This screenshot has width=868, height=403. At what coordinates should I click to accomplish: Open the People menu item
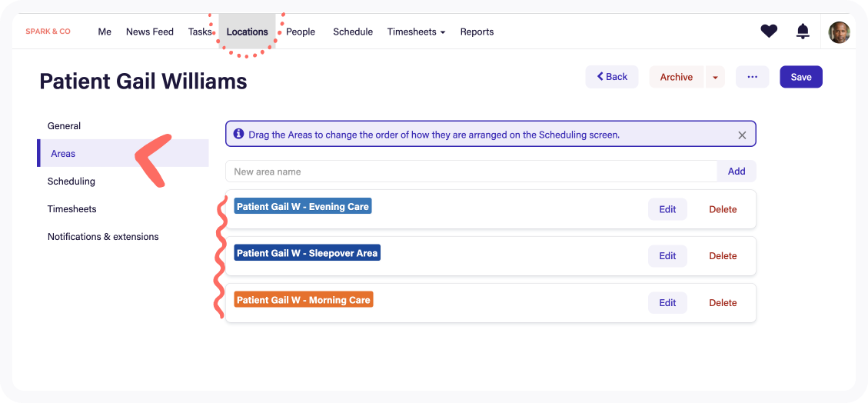301,32
